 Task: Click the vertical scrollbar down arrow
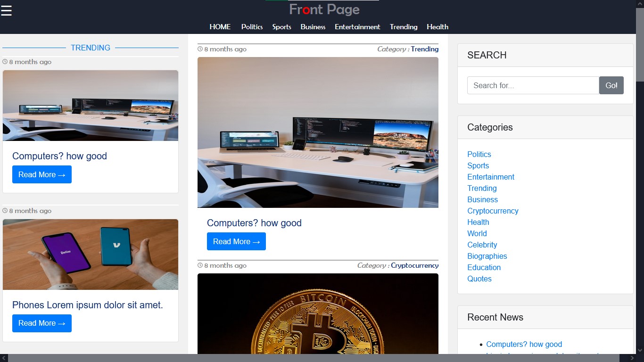coord(640,350)
